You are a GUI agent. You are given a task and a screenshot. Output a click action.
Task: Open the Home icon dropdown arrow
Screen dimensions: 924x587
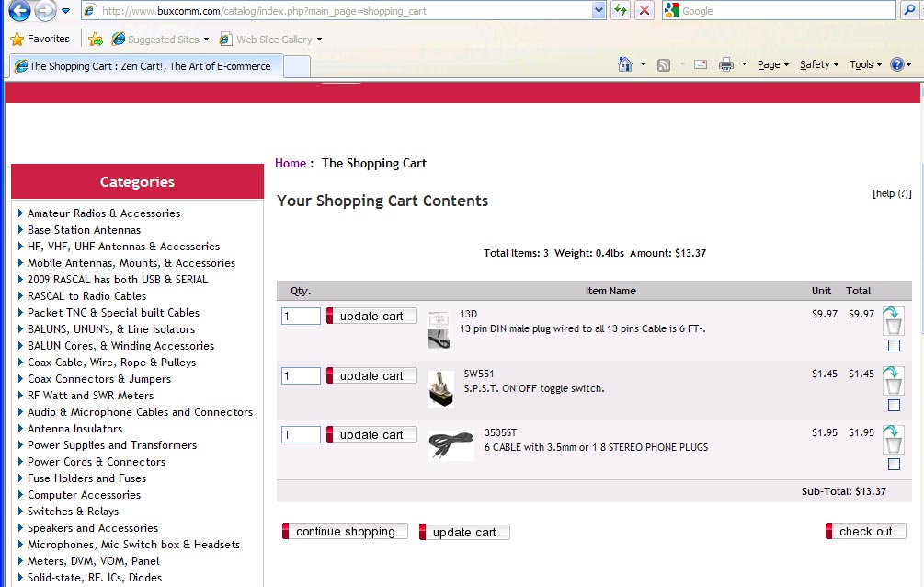coord(643,64)
